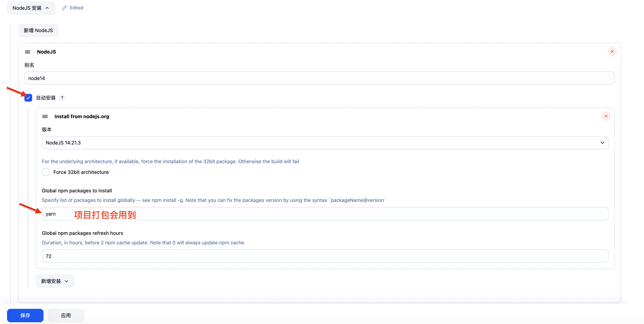
Task: Delete the Install from nodejs.org installer
Action: 606,116
